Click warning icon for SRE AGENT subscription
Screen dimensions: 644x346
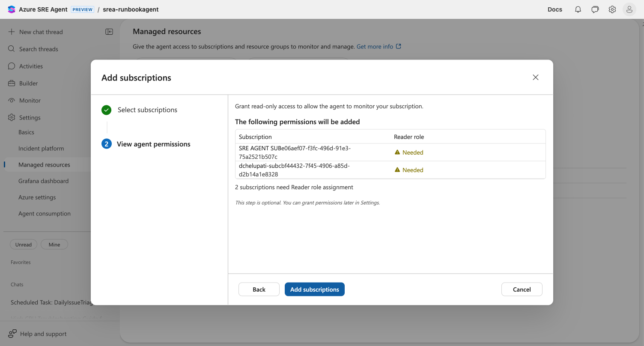(x=397, y=152)
